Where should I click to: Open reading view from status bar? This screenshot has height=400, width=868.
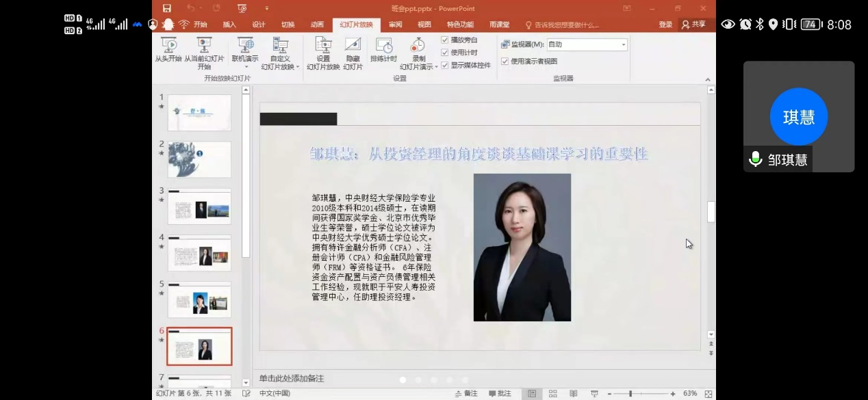573,394
